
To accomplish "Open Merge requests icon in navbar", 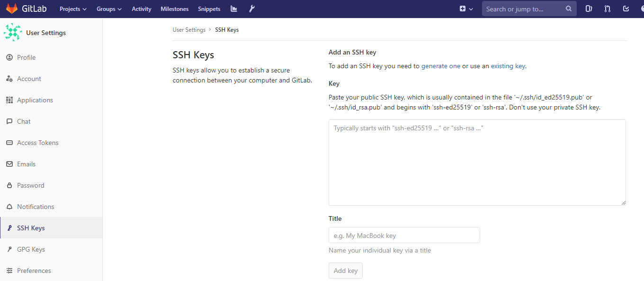I will [x=608, y=9].
